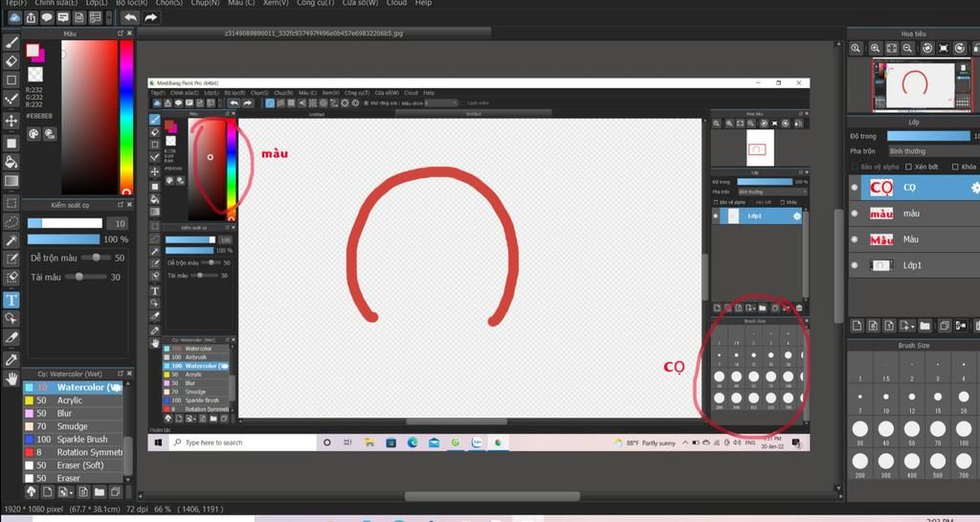
Task: Open the Bộ lọc(R) menu
Action: 131,3
